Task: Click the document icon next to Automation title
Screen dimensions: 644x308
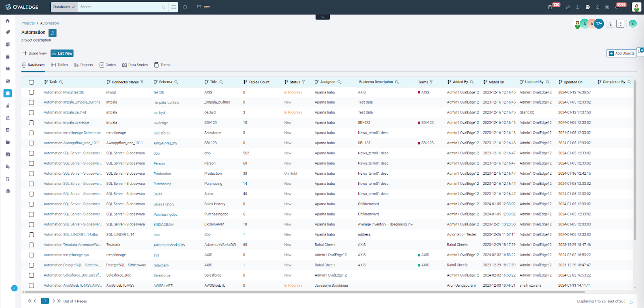Action: 52,33
